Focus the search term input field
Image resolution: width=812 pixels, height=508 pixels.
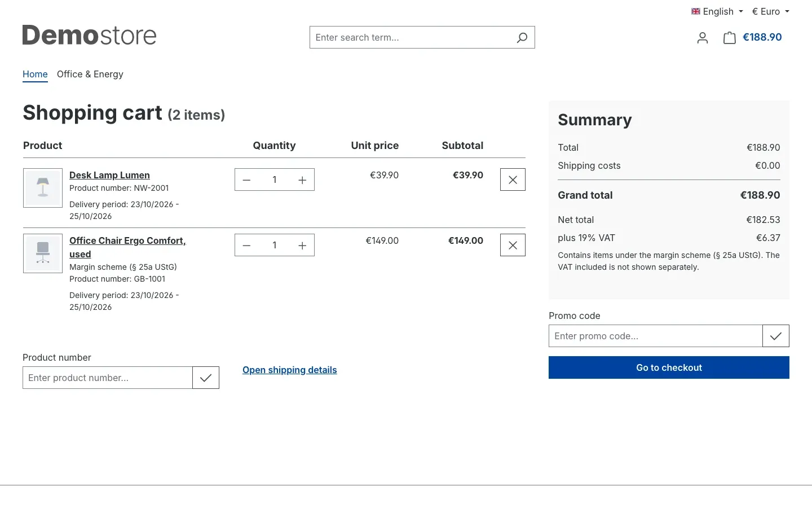[410, 37]
